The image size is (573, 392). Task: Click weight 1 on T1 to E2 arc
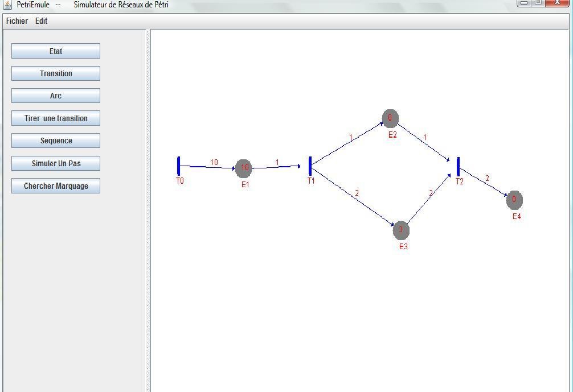[x=351, y=138]
